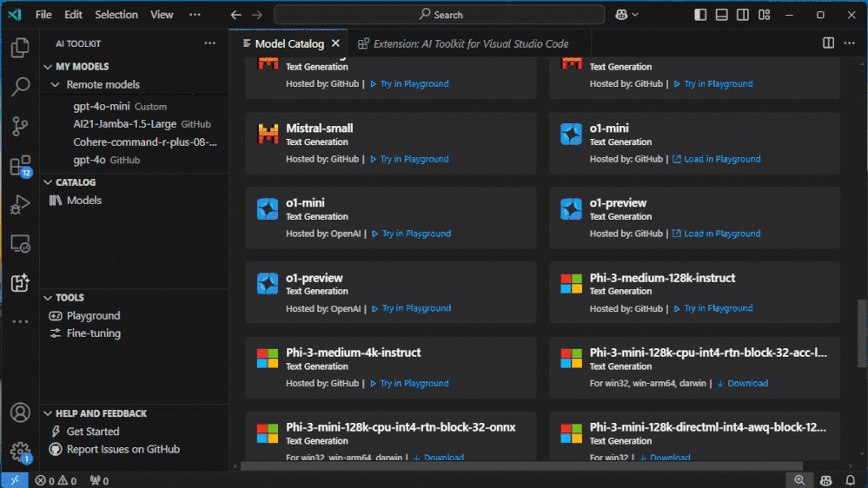Toggle the secondary side bar layout button
Screen dimensions: 868x488
pos(743,15)
